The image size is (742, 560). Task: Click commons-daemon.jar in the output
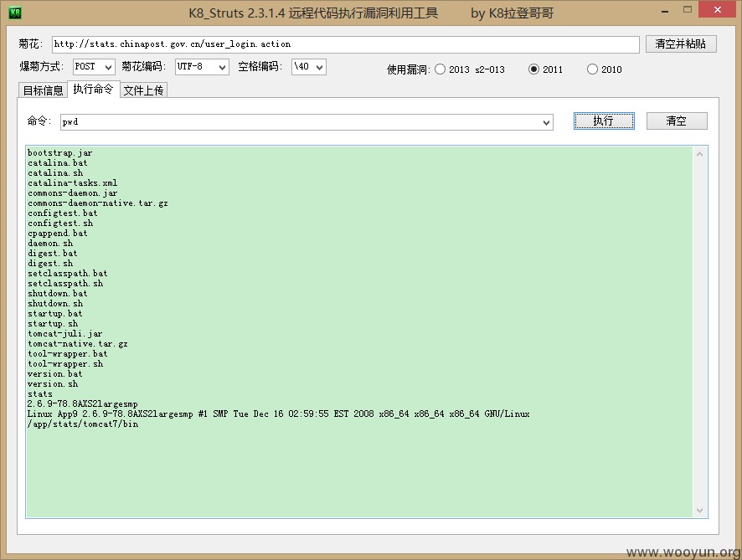click(x=72, y=193)
